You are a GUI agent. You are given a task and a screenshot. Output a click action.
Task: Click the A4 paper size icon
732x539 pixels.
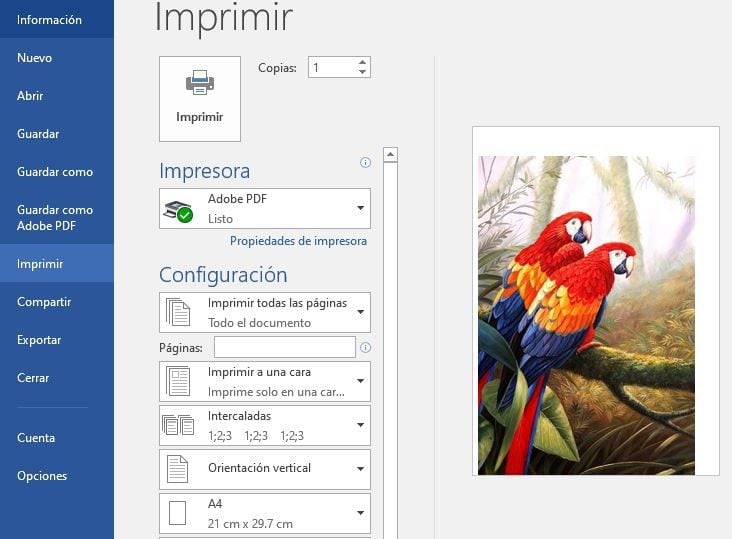178,513
